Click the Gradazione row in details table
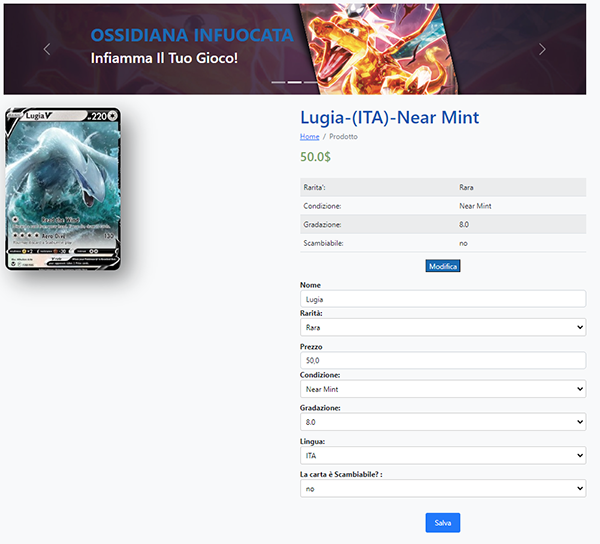Image resolution: width=600 pixels, height=544 pixels. click(443, 225)
